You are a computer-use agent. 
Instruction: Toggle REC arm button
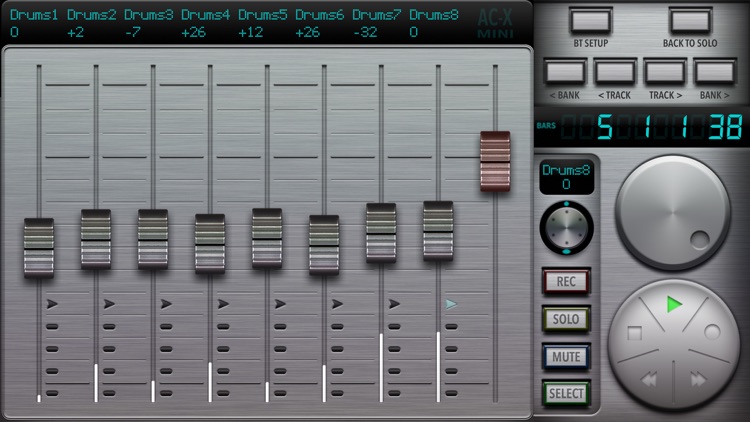pos(566,281)
